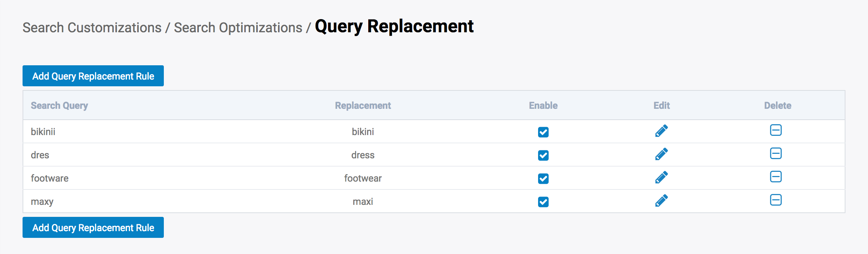The width and height of the screenshot is (868, 254).
Task: Click the maxy search query cell
Action: coord(42,201)
